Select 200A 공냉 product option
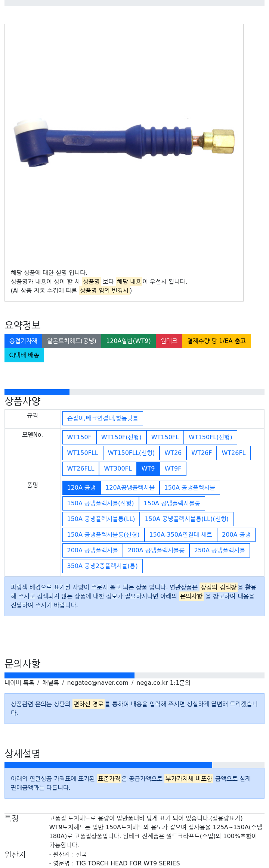This screenshot has width=269, height=868. (x=236, y=534)
